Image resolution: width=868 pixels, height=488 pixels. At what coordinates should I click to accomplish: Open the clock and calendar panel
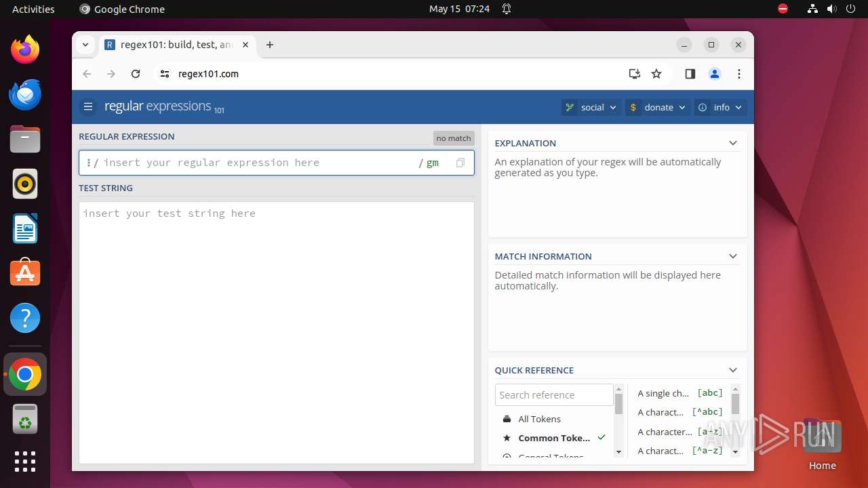pyautogui.click(x=459, y=9)
